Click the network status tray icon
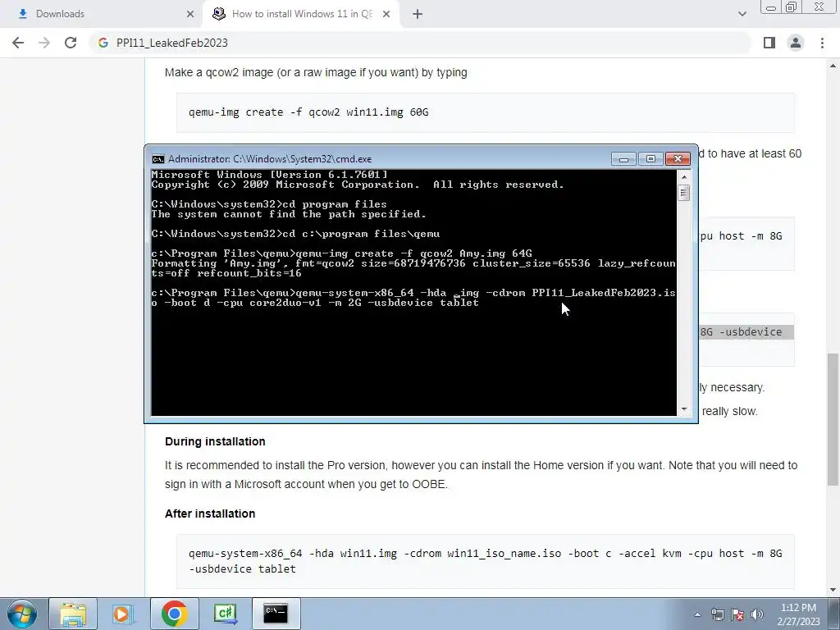Viewport: 840px width, 630px height. point(717,614)
